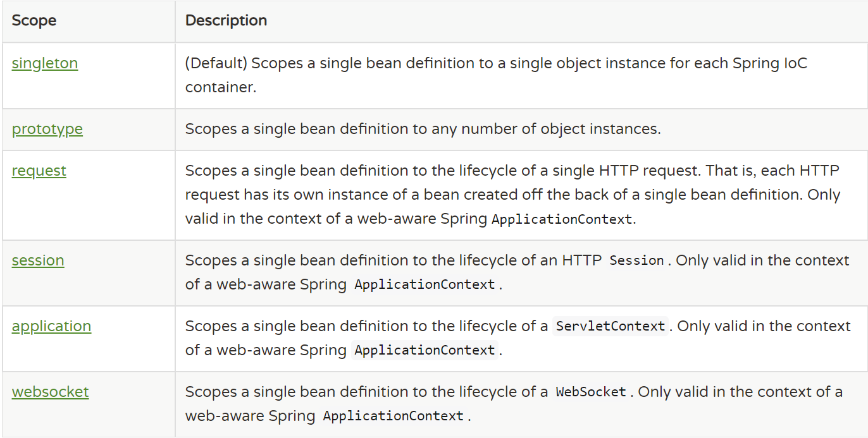The width and height of the screenshot is (868, 438).
Task: Go to the session scope link
Action: click(x=38, y=260)
